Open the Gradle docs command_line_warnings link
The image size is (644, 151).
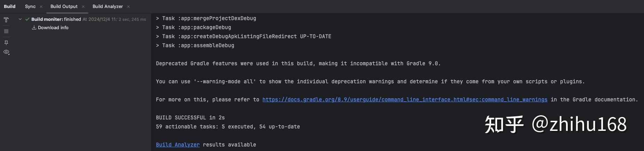(x=405, y=100)
